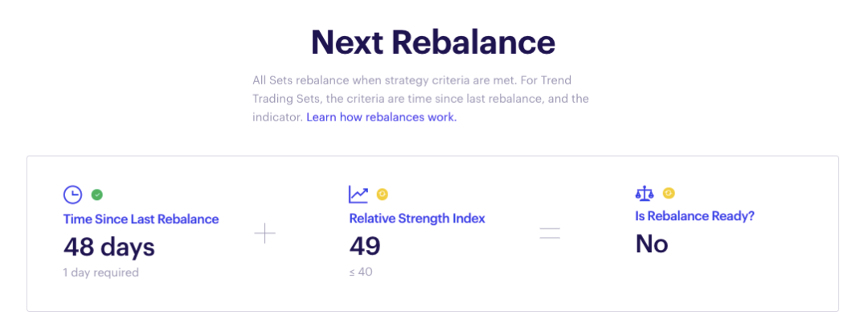
Task: Click the 'Next Rebalance' heading
Action: click(433, 43)
